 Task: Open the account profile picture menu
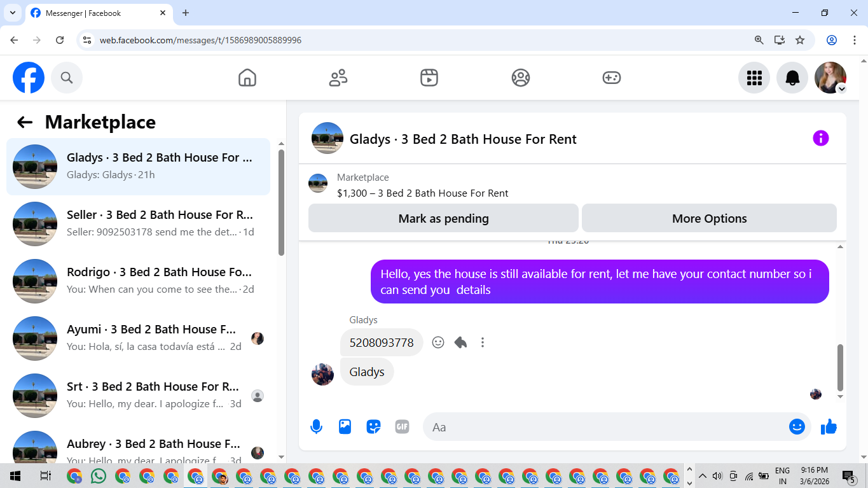(830, 78)
